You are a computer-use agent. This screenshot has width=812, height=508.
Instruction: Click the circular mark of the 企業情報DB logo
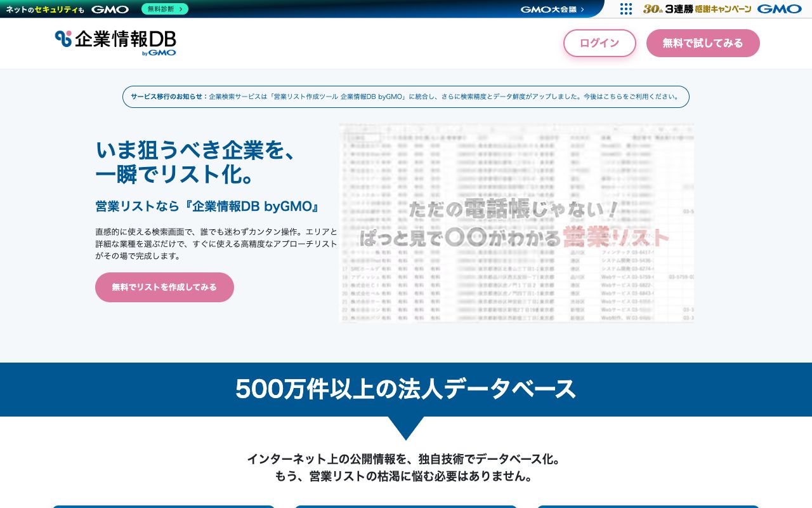(x=62, y=38)
